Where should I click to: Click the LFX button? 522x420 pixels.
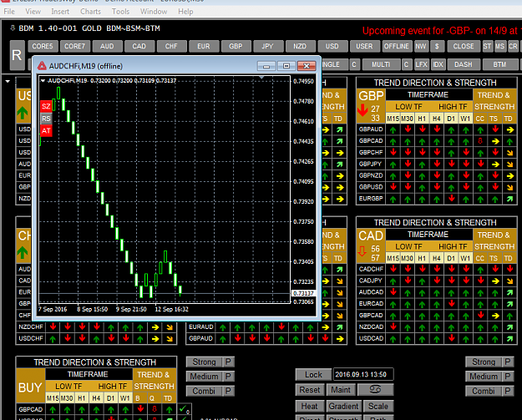pos(422,64)
